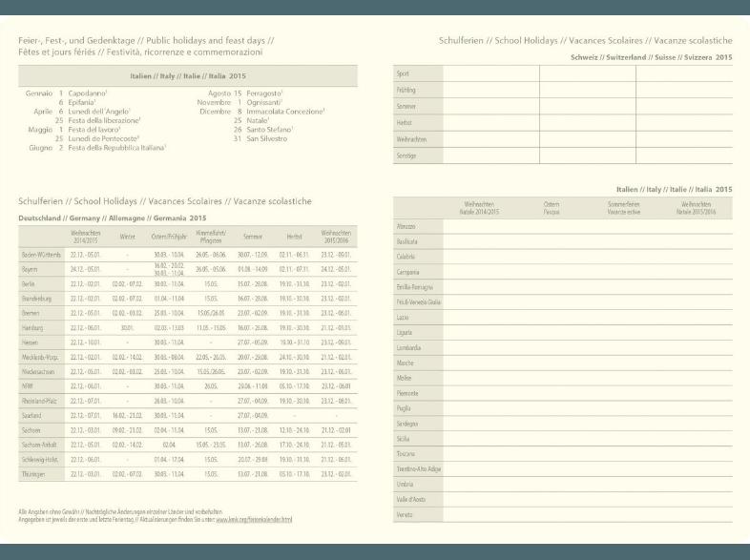
Task: Select the 'Bremen' row label
Action: [x=31, y=313]
